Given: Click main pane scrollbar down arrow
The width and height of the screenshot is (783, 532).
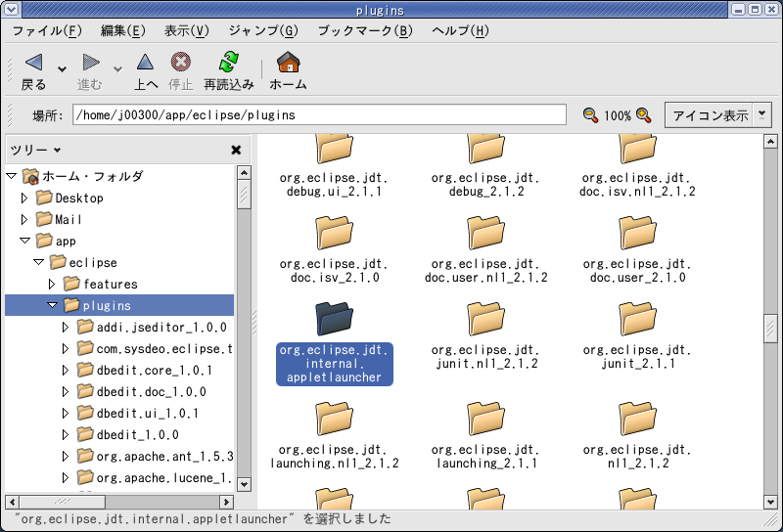Looking at the screenshot, I should [x=770, y=502].
